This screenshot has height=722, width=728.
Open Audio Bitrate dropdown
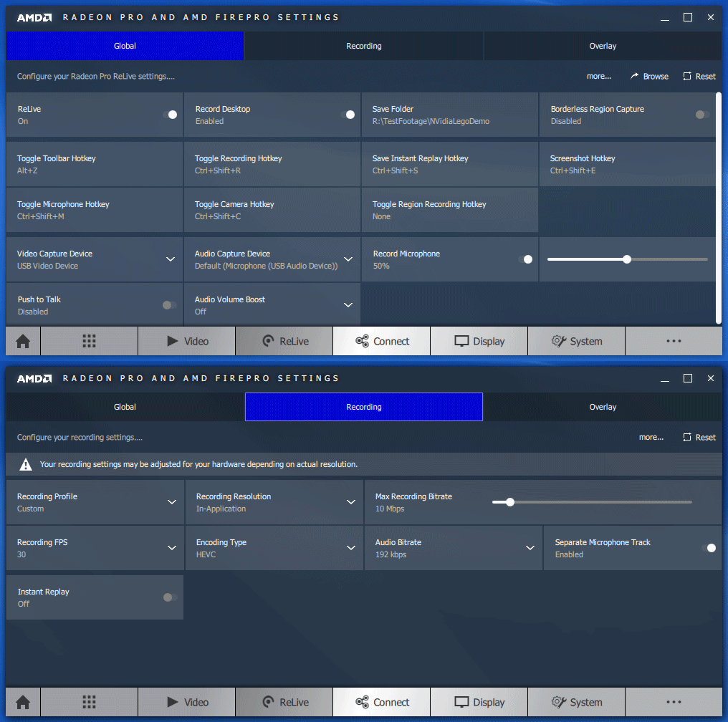[530, 548]
